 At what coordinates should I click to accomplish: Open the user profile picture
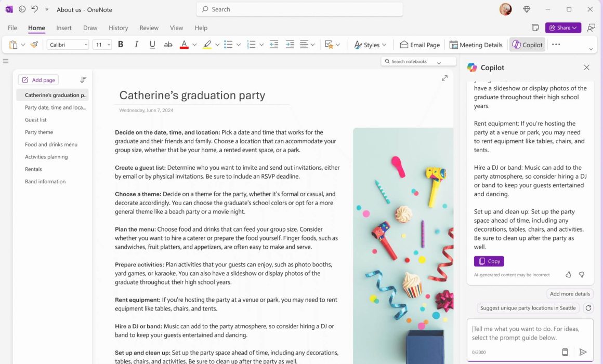coord(505,9)
